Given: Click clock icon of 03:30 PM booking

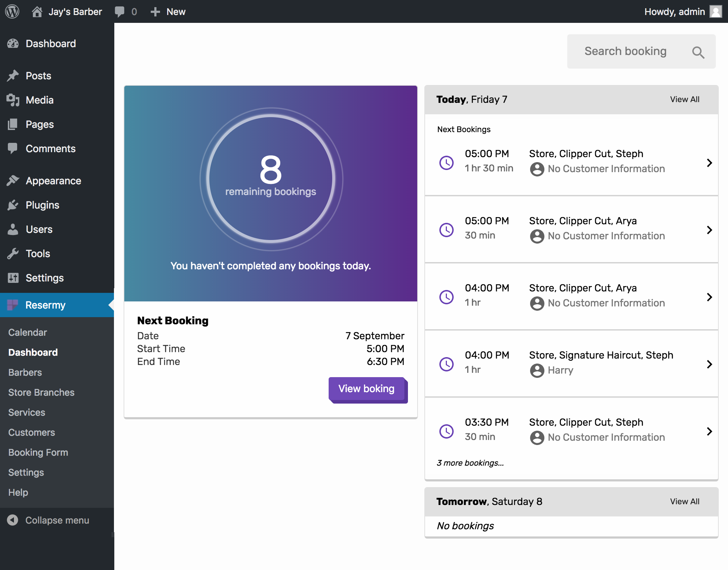Looking at the screenshot, I should pyautogui.click(x=446, y=431).
